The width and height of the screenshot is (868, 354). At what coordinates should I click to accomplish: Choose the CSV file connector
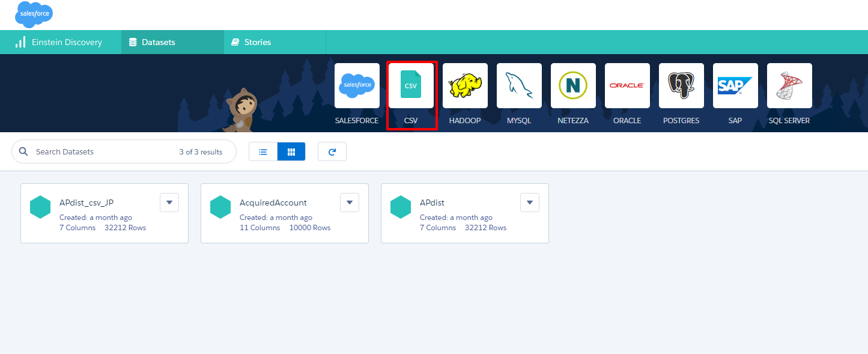pos(411,86)
